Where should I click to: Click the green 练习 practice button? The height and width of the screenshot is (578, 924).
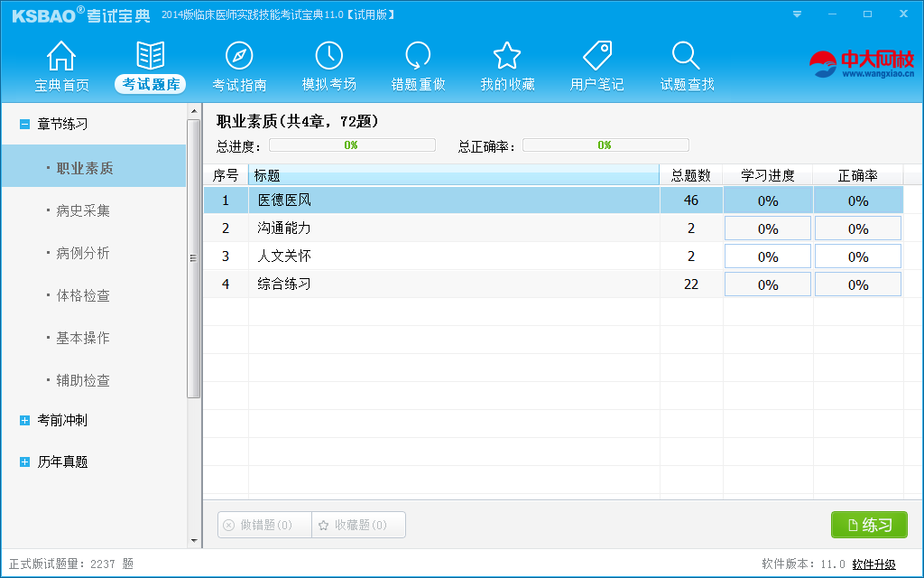click(x=868, y=525)
